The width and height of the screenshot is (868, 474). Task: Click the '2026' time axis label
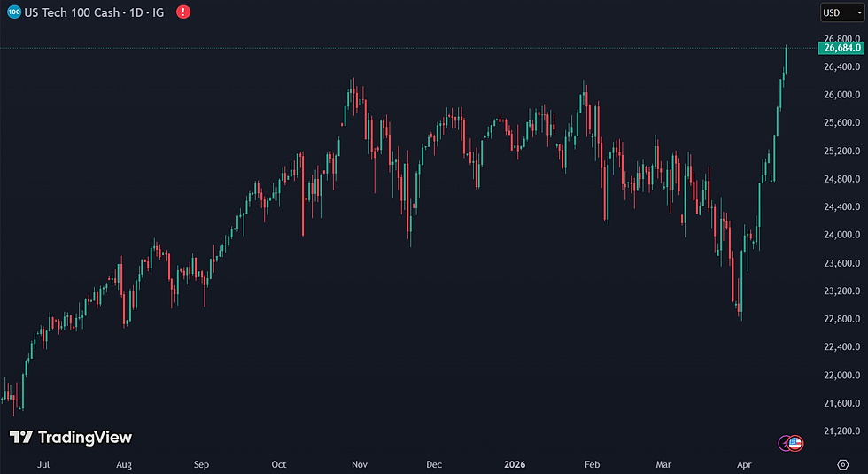pos(515,464)
